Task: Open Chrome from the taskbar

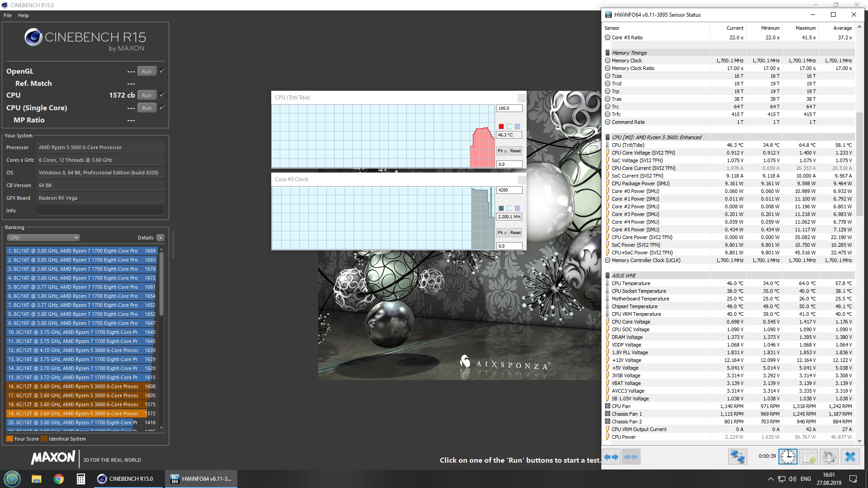Action: [x=58, y=479]
